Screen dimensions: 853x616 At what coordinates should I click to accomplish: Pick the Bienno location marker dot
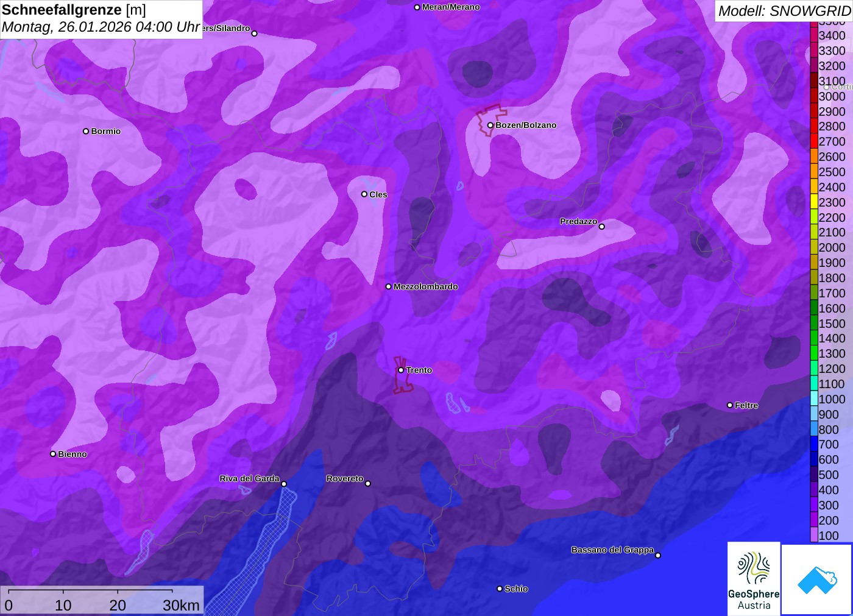point(53,454)
